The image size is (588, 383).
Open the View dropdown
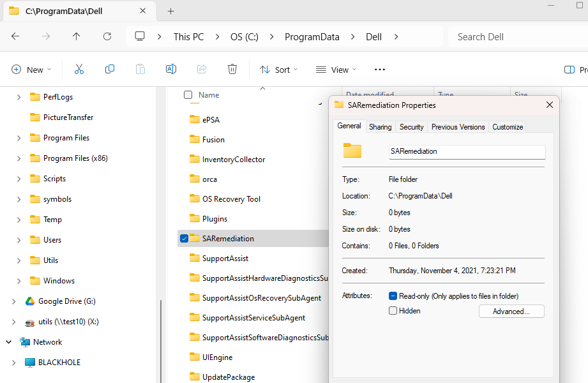pyautogui.click(x=336, y=70)
